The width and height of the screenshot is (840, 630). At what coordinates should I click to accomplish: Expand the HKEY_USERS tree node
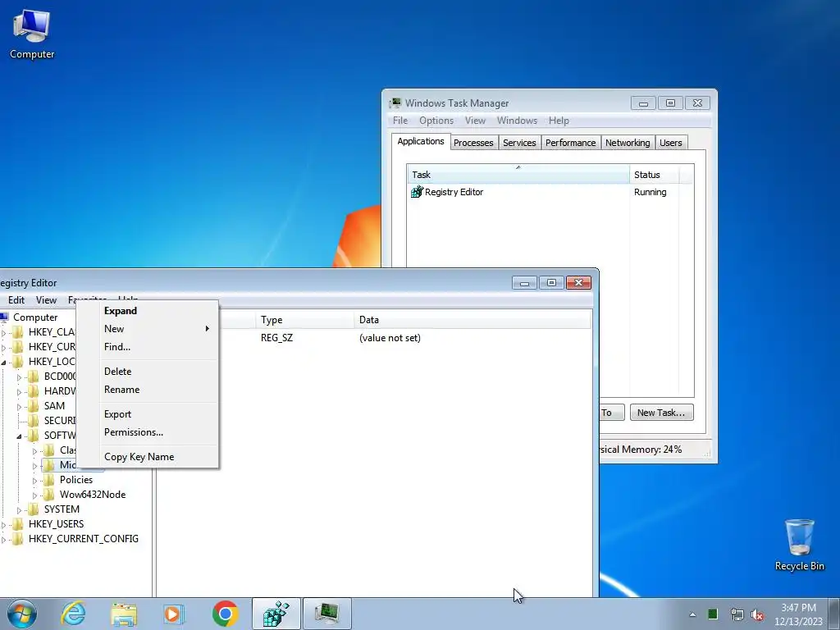4,525
